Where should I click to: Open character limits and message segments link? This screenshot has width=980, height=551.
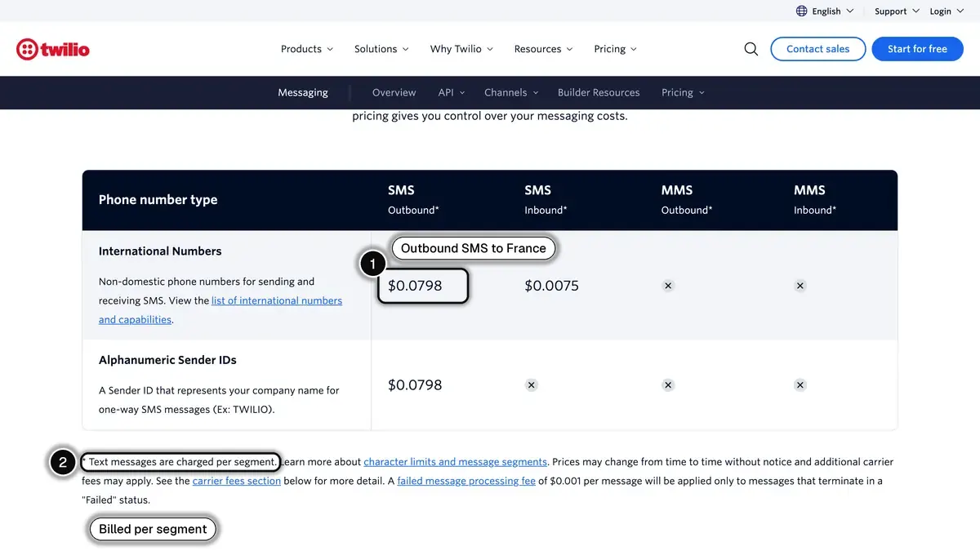point(456,462)
